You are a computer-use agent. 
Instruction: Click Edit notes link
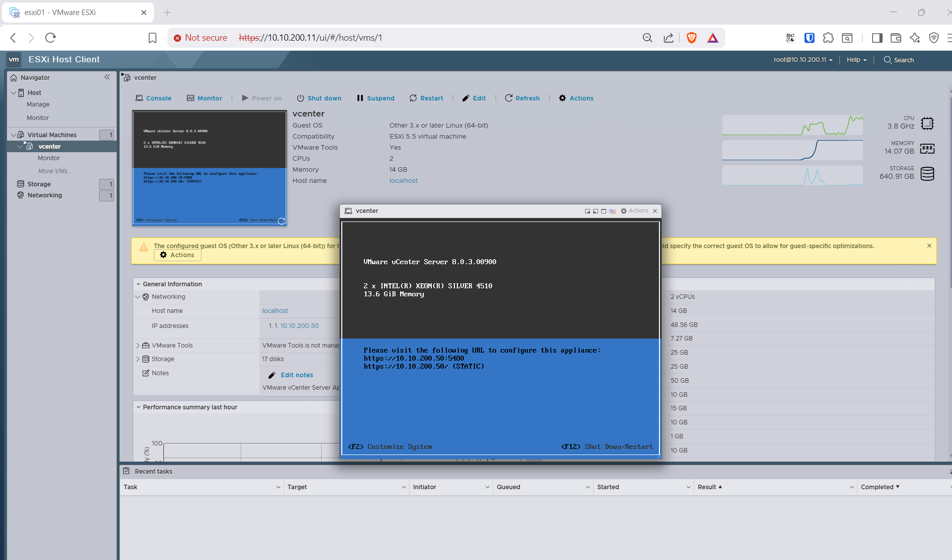coord(291,375)
